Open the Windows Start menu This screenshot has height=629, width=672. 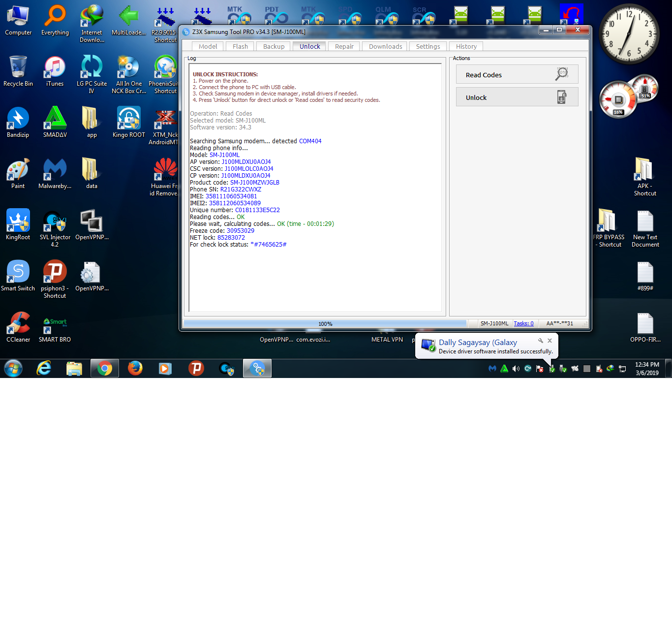pos(13,368)
